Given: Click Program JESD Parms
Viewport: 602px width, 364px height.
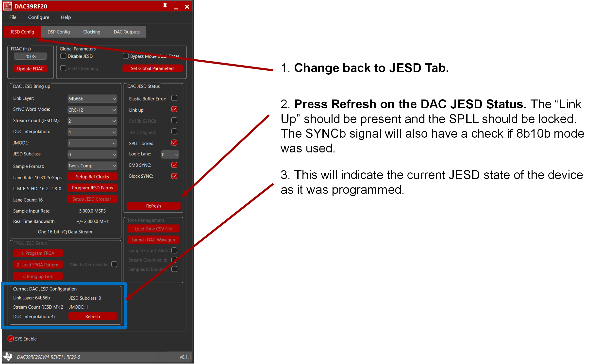Looking at the screenshot, I should (x=92, y=188).
